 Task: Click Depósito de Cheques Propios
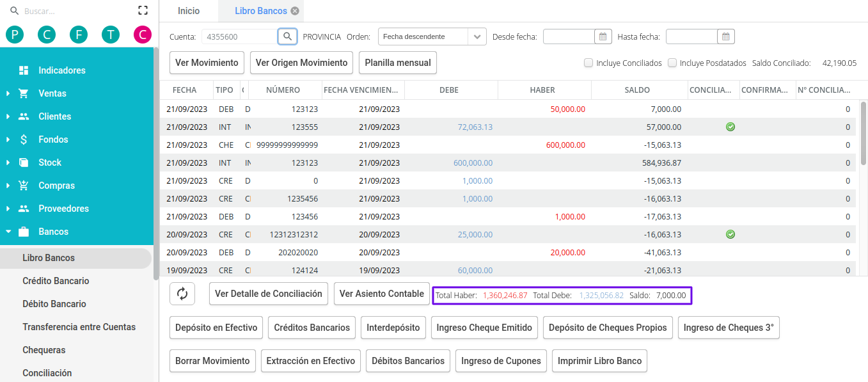point(608,328)
